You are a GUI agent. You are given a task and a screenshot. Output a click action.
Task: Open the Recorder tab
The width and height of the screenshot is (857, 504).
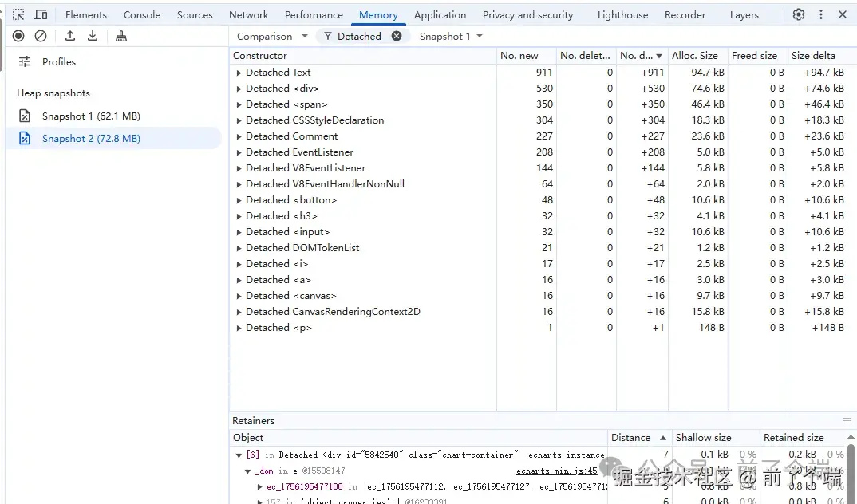(685, 14)
